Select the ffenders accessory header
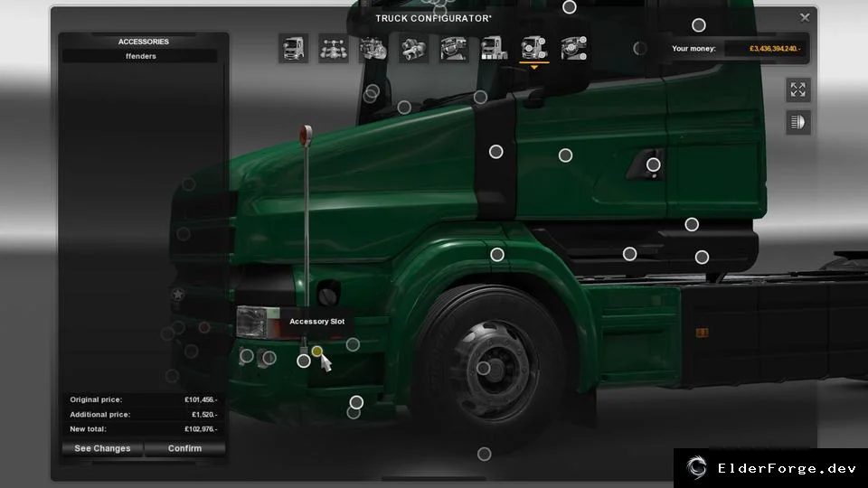 (141, 56)
